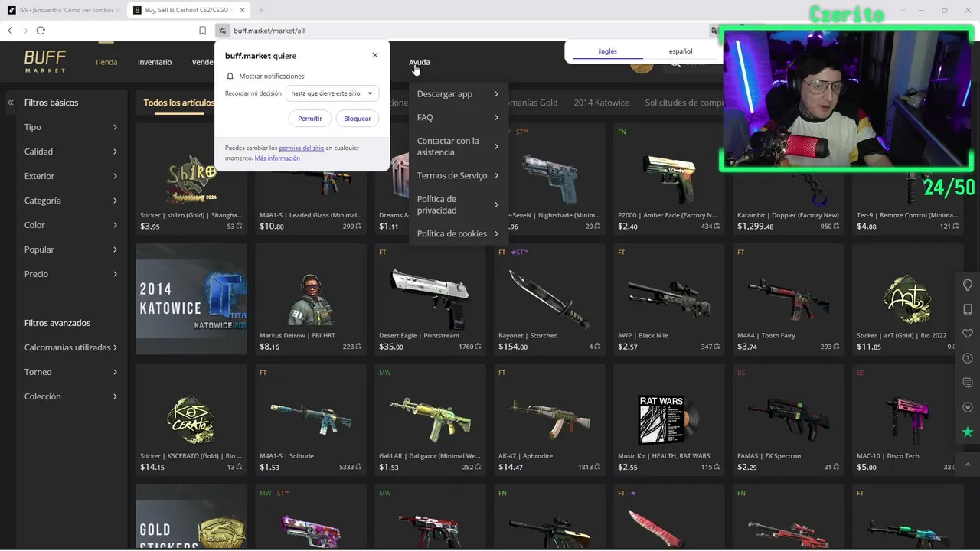Open the Music Kit RAT WARS listing
The image size is (980, 551).
point(669,419)
